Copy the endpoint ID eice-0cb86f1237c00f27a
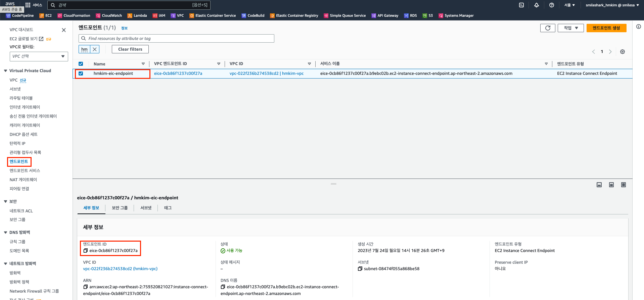Viewport: 644px width, 300px height. pos(86,251)
